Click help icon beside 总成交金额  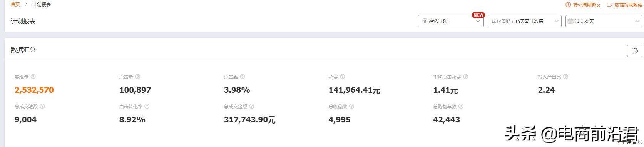252,106
